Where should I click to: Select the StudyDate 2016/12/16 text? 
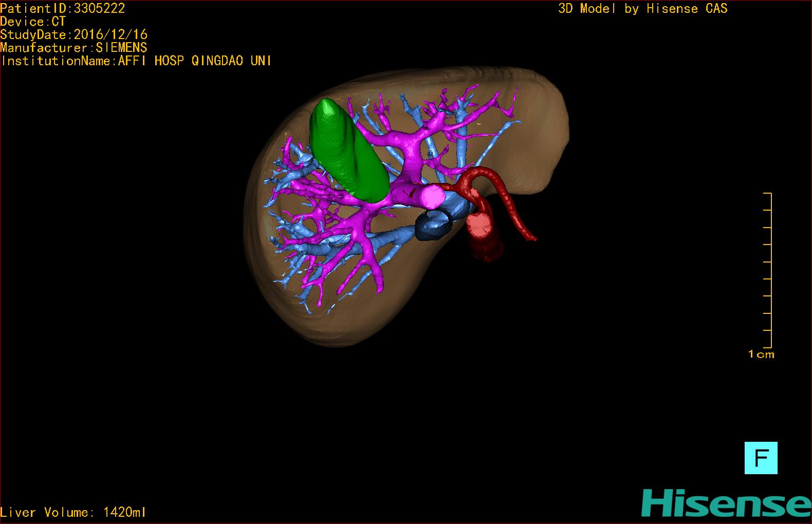[74, 34]
